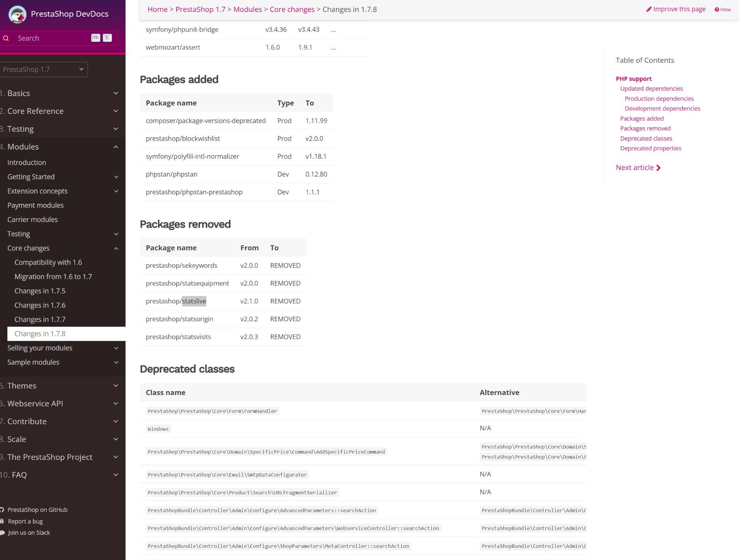Expand the Basics sidebar section
This screenshot has height=560, width=744.
[x=115, y=93]
